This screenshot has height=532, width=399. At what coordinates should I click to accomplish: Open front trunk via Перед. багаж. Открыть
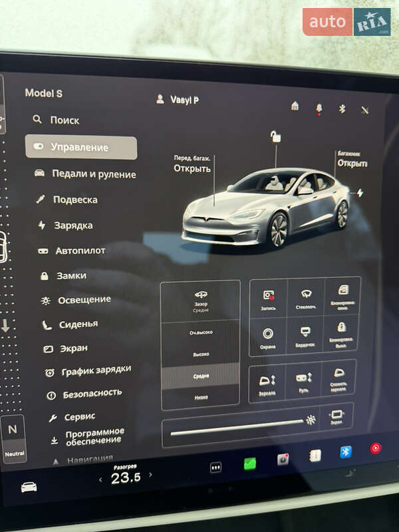[x=192, y=164]
